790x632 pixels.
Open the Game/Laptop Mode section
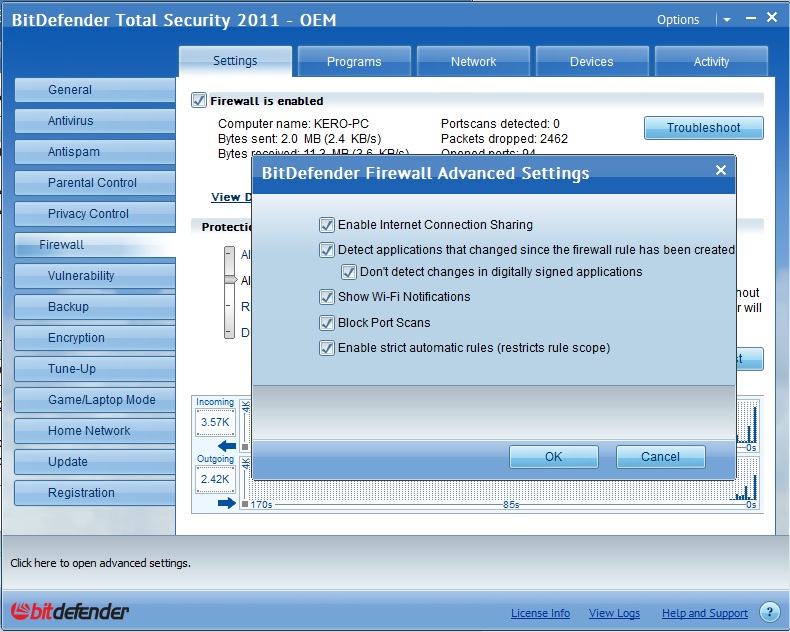pyautogui.click(x=95, y=400)
